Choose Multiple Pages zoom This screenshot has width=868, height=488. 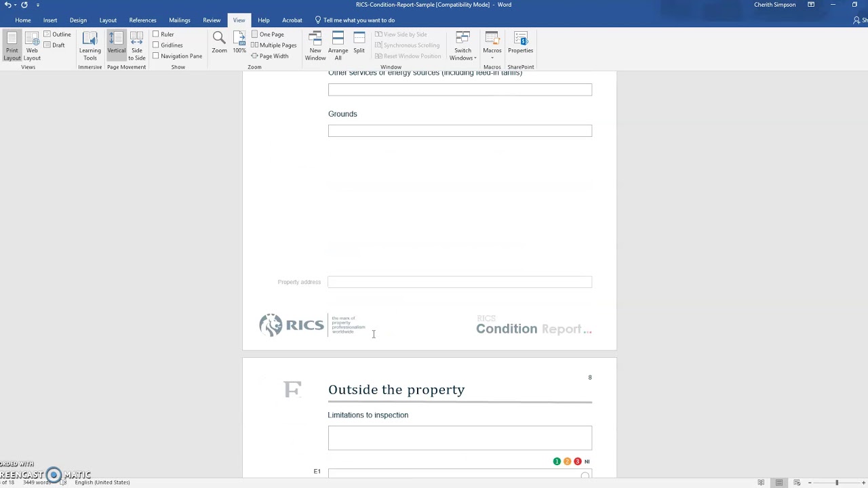(274, 45)
